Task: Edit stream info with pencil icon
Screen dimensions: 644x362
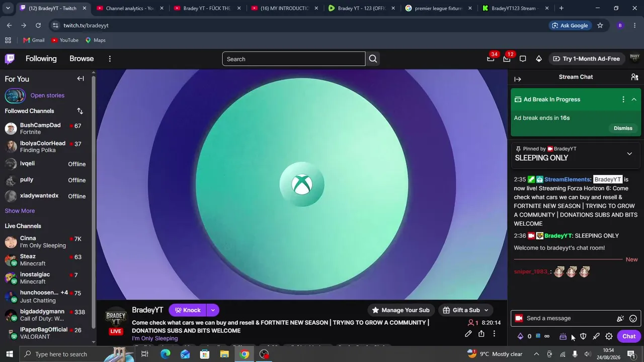Action: [468, 334]
